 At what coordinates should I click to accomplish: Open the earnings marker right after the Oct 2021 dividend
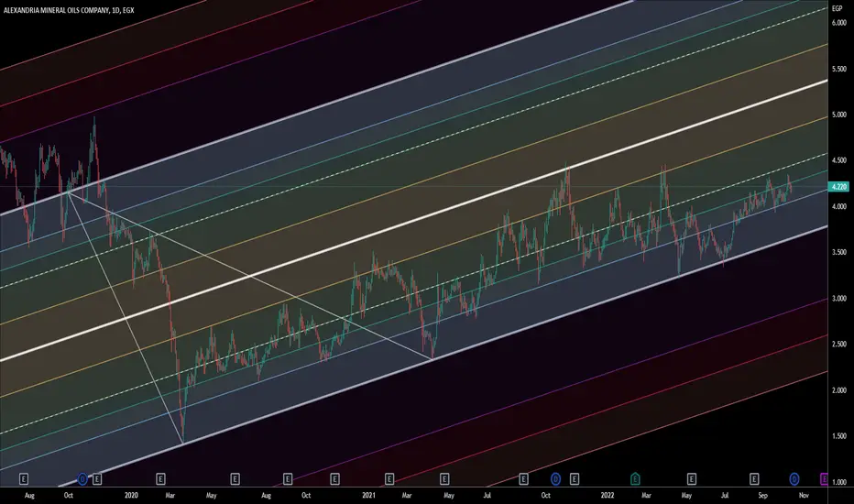click(x=574, y=479)
